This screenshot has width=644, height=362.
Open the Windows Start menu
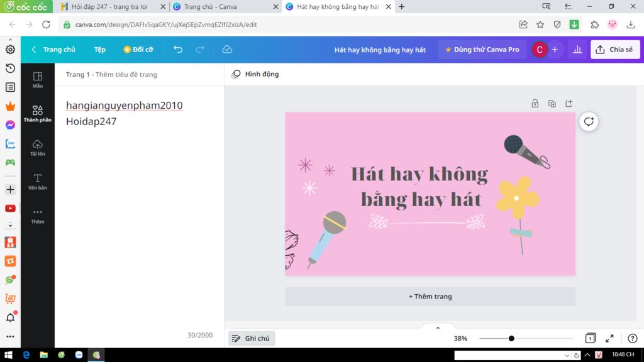[9, 355]
